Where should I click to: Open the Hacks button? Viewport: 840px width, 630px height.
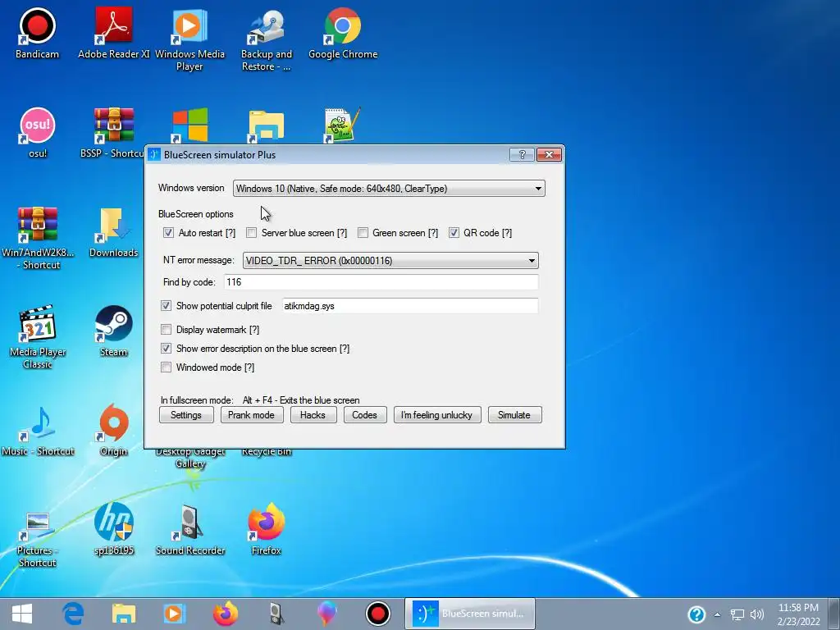(x=313, y=414)
